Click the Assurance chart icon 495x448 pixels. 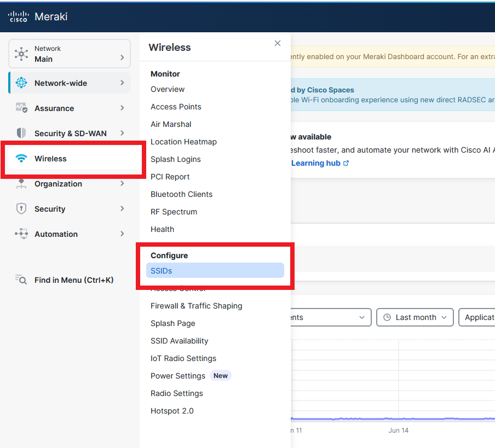pyautogui.click(x=21, y=108)
